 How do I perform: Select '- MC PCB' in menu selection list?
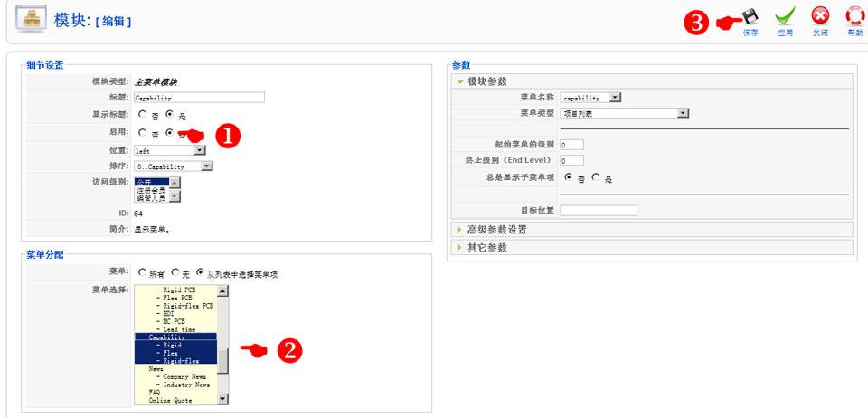click(x=175, y=321)
